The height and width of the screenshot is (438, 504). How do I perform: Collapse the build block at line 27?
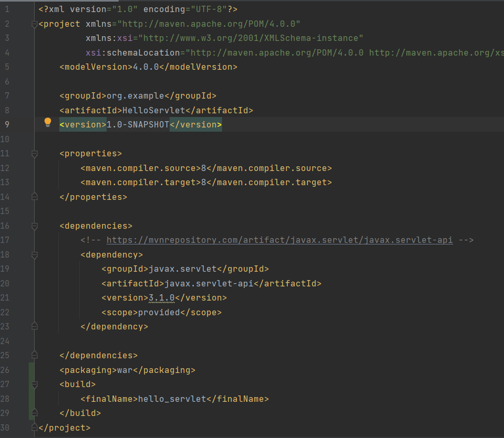click(x=35, y=384)
